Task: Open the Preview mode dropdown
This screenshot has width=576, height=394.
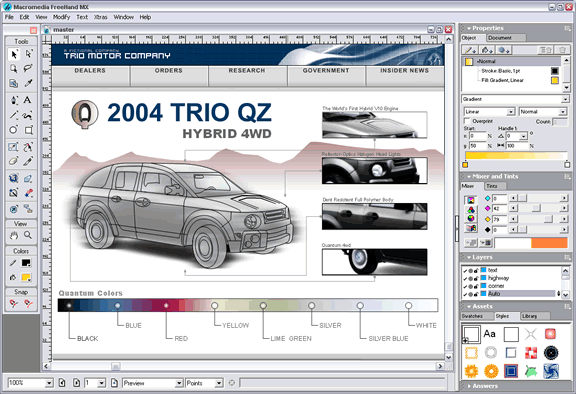Action: (x=179, y=383)
